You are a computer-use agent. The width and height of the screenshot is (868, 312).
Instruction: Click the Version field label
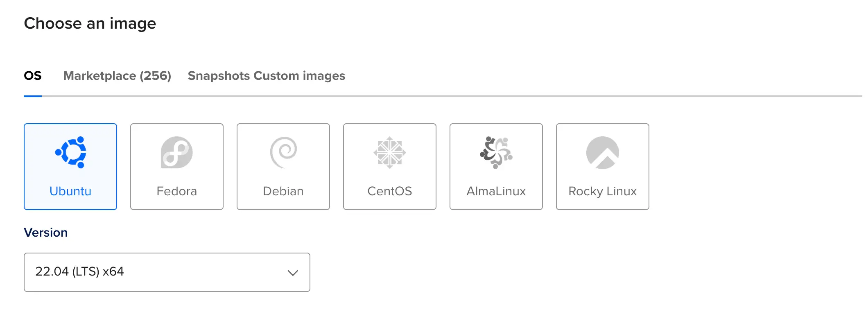point(46,233)
